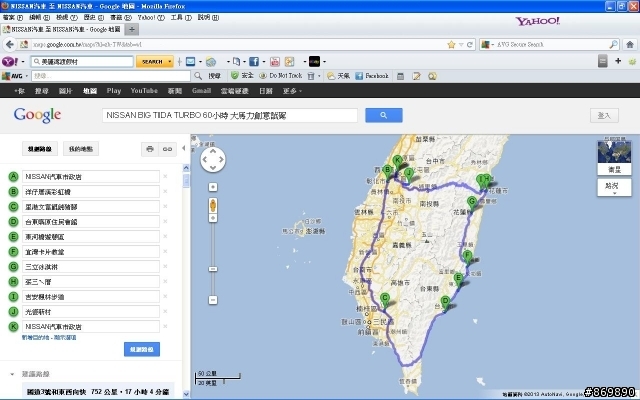The height and width of the screenshot is (400, 640).
Task: Open the Firefox 編輯 (Edit) menu
Action: (x=40, y=17)
